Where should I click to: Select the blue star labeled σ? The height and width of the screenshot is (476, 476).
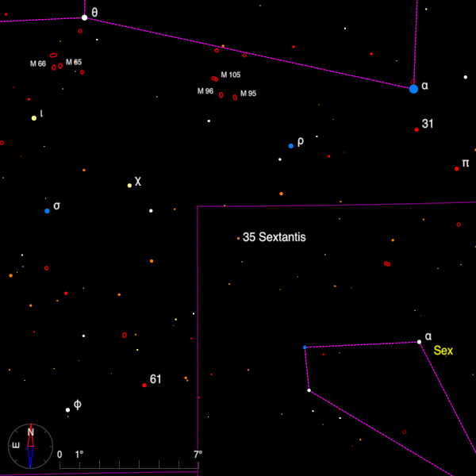[x=47, y=211]
